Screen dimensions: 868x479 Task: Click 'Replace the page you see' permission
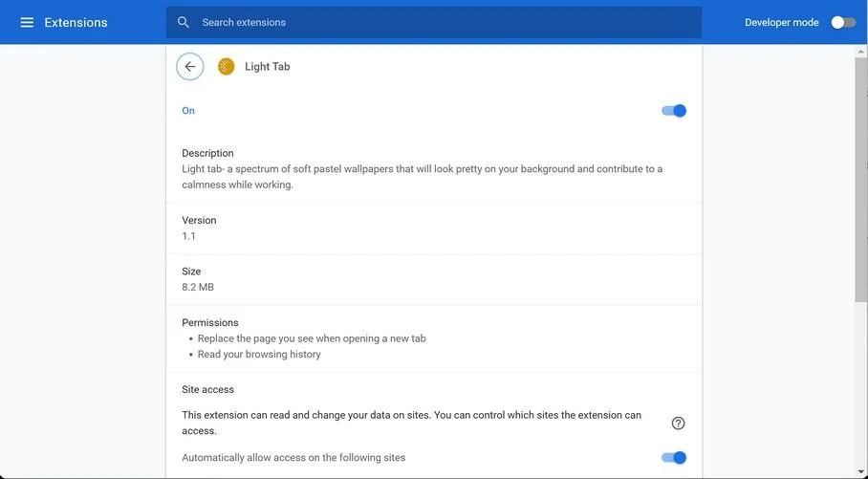(x=312, y=338)
